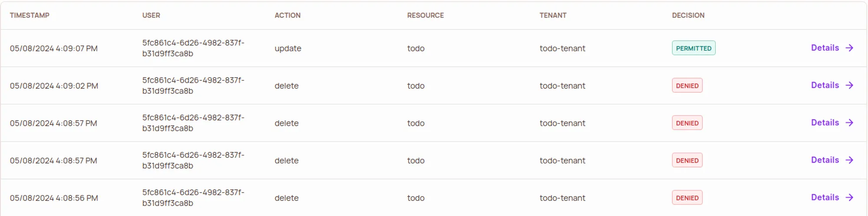Click the arrow icon in the 4:08:56 PM row
868x216 pixels.
tap(849, 198)
